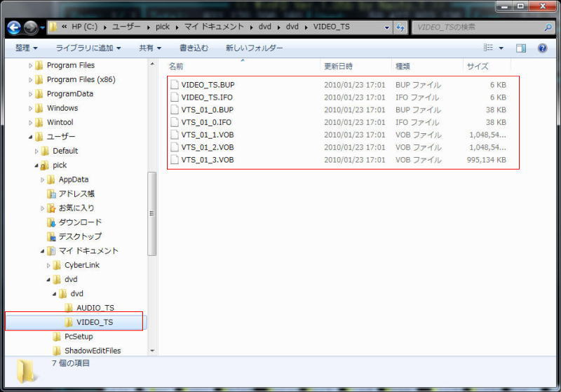The width and height of the screenshot is (561, 392).
Task: Open ライブラリに追加 dropdown menu
Action: coord(88,48)
